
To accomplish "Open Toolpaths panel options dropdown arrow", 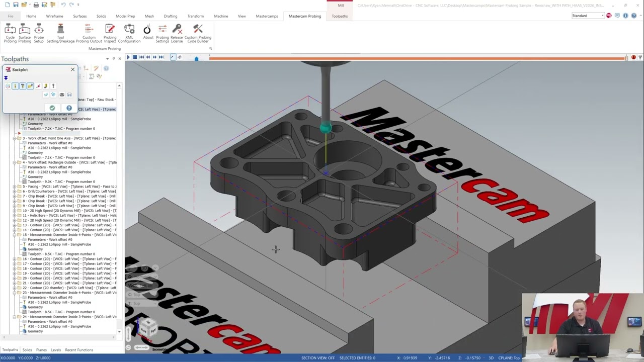I will 107,59.
